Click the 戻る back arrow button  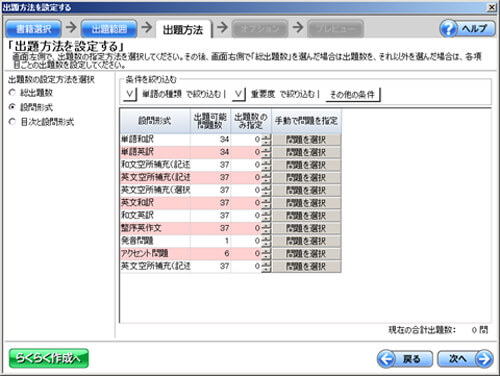tap(405, 359)
